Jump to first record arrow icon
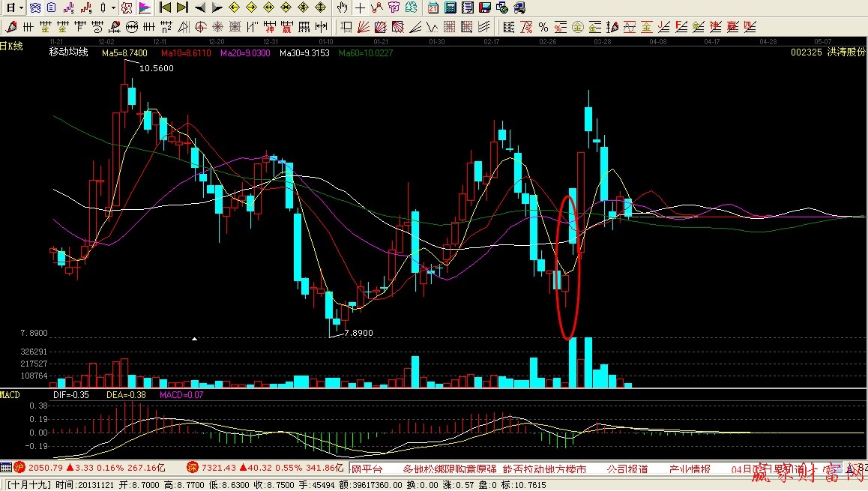 click(x=166, y=8)
